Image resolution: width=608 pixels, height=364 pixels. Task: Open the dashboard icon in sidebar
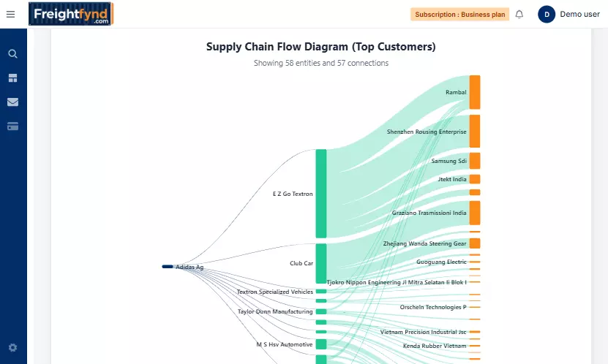pyautogui.click(x=12, y=78)
